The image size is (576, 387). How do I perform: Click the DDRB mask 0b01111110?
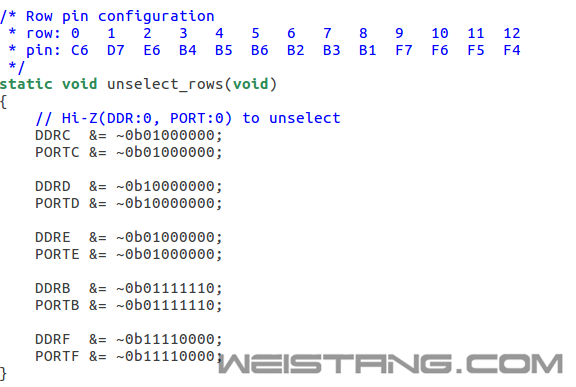(170, 288)
